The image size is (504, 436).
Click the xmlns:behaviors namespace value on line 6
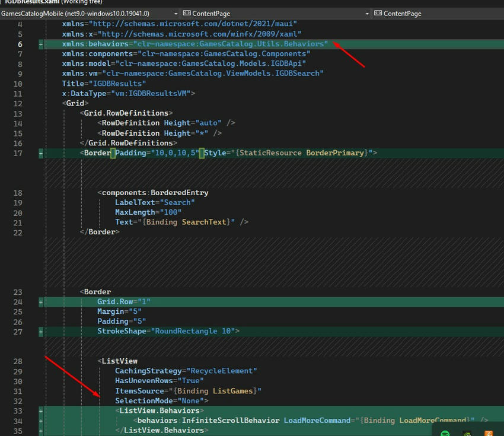click(x=231, y=44)
